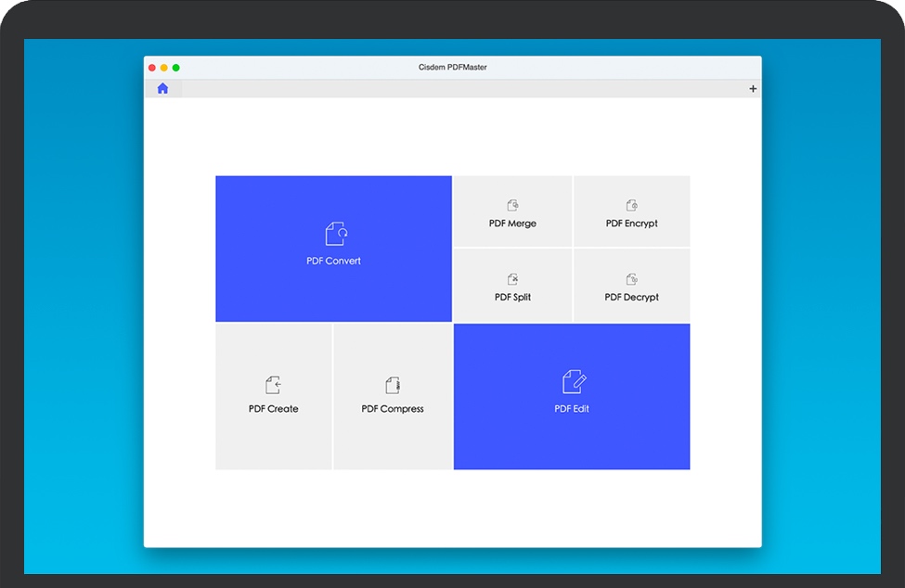Launch the tool labeled PDF Decrypt

pos(631,298)
